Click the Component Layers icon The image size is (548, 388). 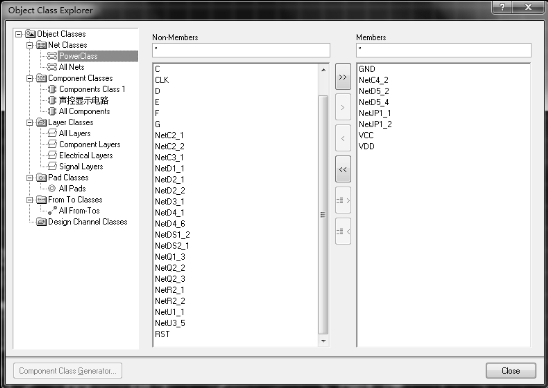point(52,144)
